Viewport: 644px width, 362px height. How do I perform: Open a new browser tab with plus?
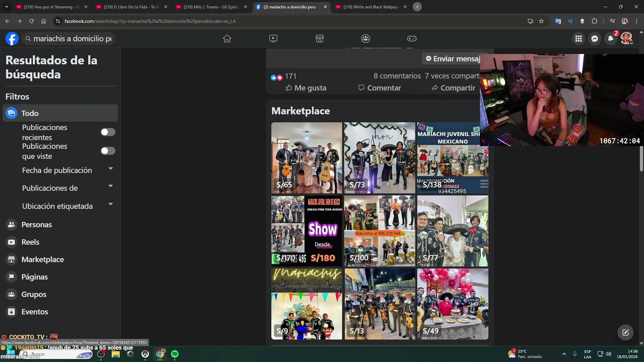point(417,7)
